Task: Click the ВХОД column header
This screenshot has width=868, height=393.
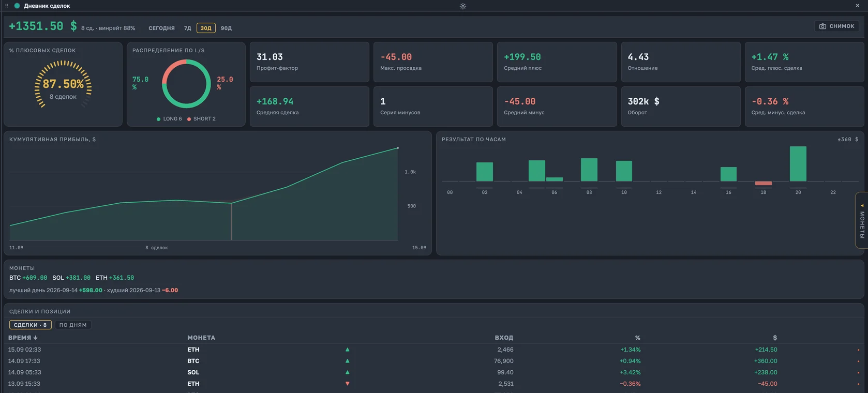Action: point(504,338)
